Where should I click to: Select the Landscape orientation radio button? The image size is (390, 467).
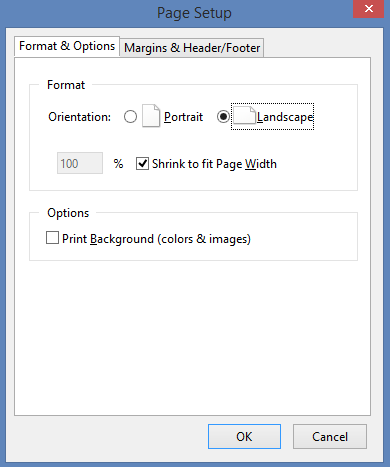(223, 117)
